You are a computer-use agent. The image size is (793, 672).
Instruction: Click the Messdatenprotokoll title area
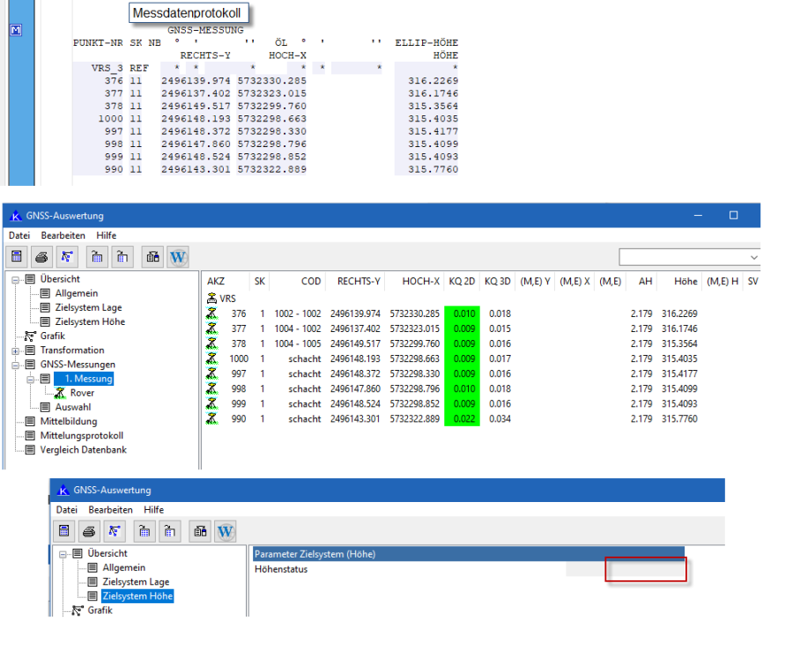pos(189,12)
